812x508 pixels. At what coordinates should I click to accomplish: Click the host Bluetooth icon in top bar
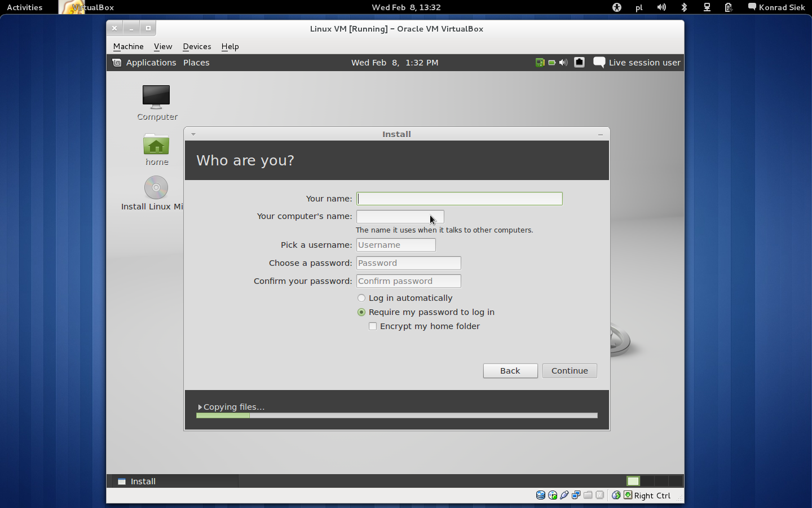pyautogui.click(x=684, y=7)
